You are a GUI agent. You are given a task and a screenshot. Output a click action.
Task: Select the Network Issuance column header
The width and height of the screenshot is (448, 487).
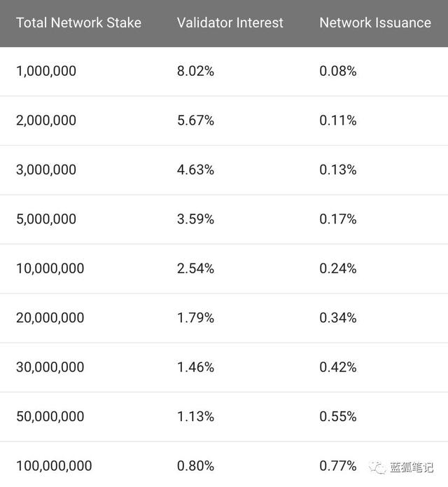[375, 22]
